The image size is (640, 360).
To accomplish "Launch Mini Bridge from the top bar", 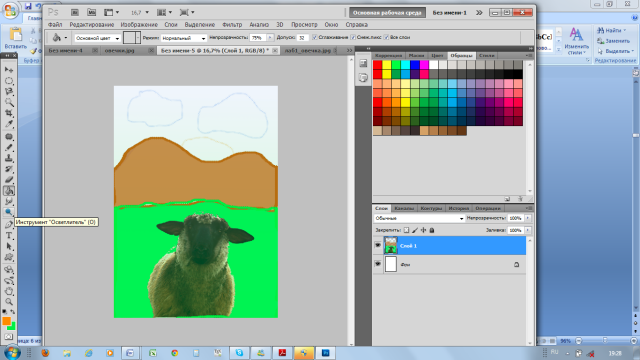I will [x=91, y=13].
